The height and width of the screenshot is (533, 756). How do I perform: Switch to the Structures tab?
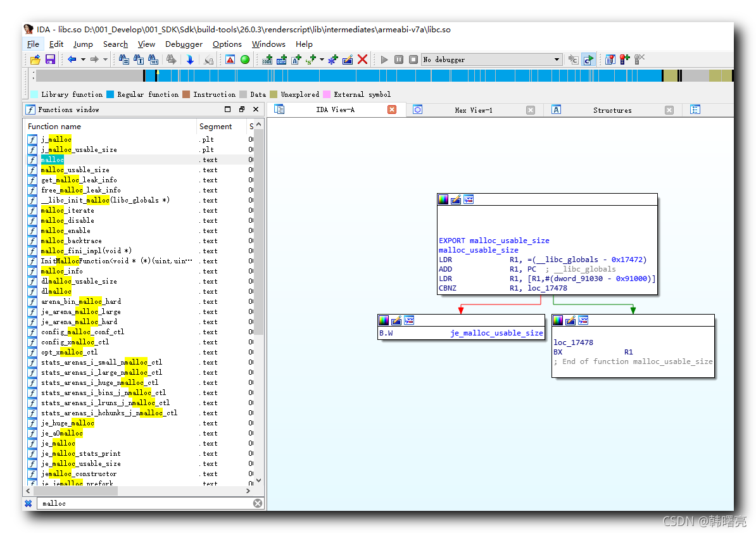click(612, 110)
